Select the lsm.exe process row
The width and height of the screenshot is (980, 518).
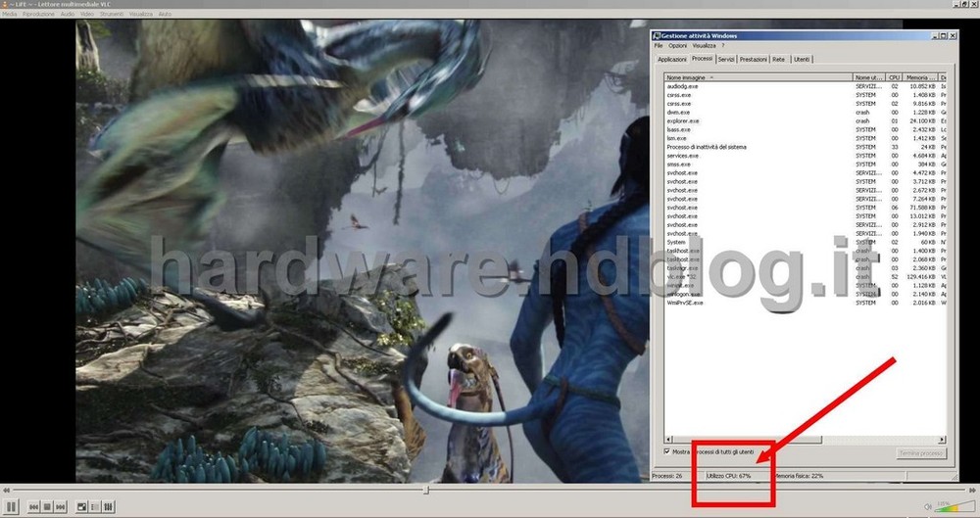coord(805,138)
